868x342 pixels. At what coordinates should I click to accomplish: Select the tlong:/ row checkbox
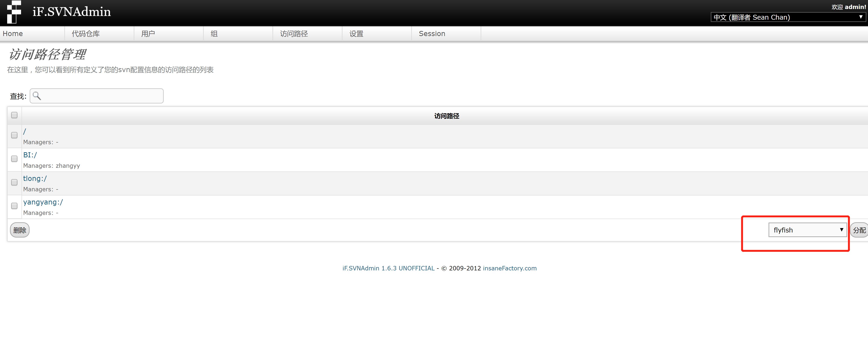pos(14,182)
